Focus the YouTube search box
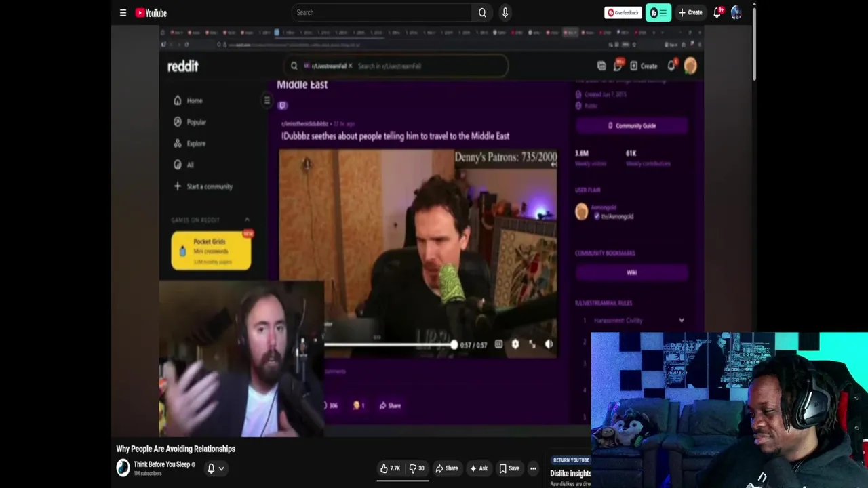 tap(381, 12)
